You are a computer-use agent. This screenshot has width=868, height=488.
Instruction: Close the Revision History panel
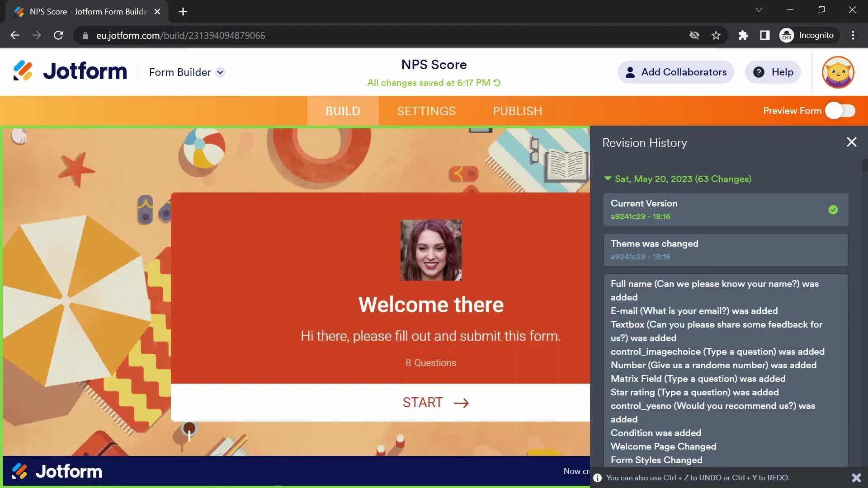coord(852,142)
